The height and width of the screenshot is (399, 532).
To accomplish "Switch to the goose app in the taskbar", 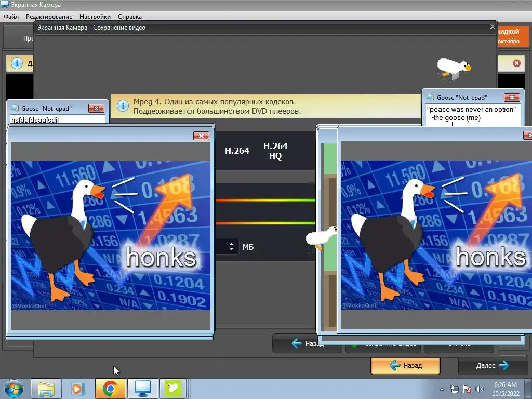I will [173, 389].
